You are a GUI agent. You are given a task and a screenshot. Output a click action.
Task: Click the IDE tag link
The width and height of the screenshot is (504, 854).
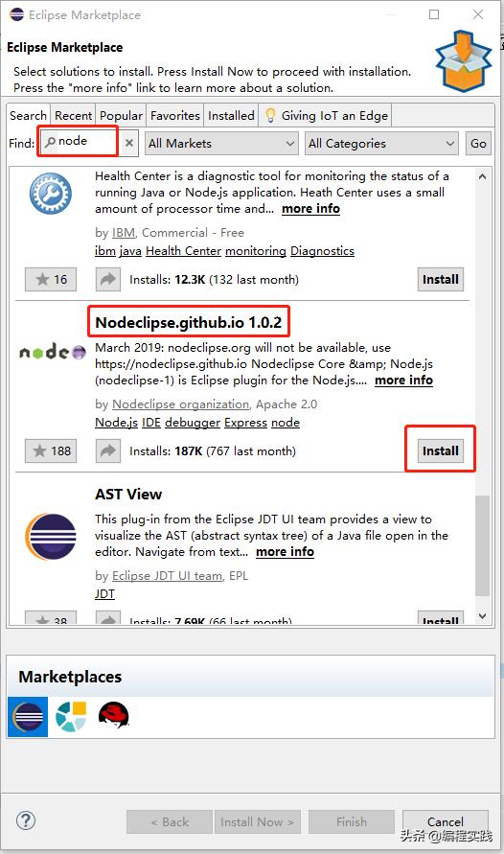click(x=151, y=423)
